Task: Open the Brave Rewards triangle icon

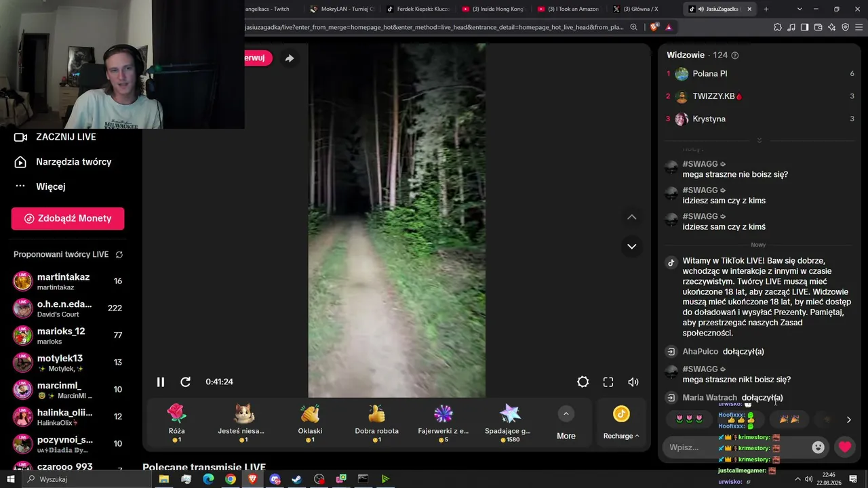Action: point(669,27)
